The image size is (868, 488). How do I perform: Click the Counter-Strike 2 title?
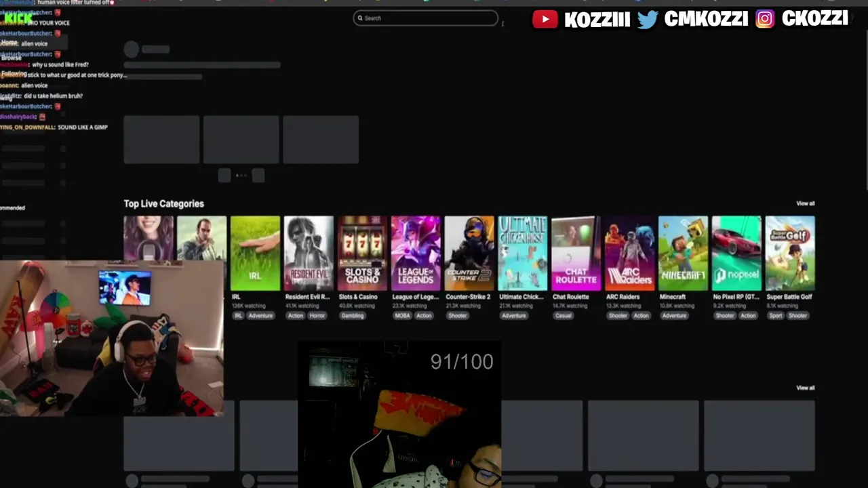click(x=468, y=297)
